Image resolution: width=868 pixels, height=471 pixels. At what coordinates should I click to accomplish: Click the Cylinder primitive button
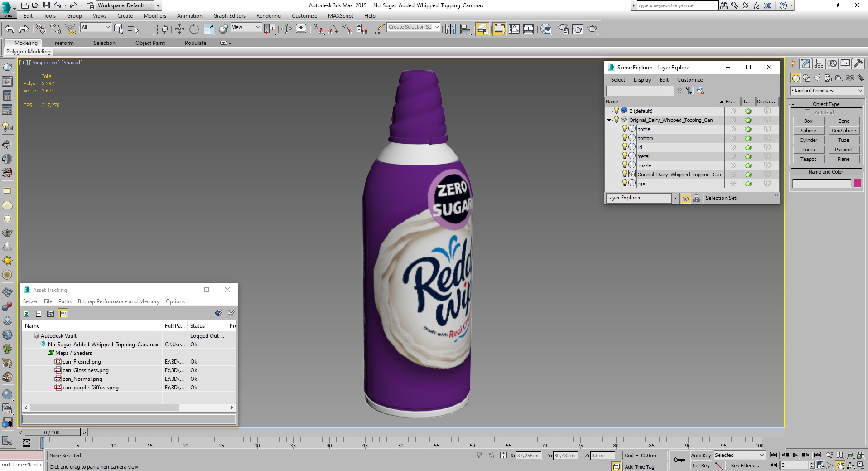click(808, 140)
